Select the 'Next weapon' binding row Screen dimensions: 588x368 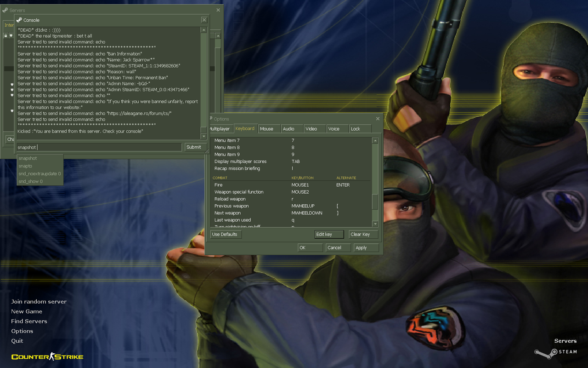click(x=291, y=213)
